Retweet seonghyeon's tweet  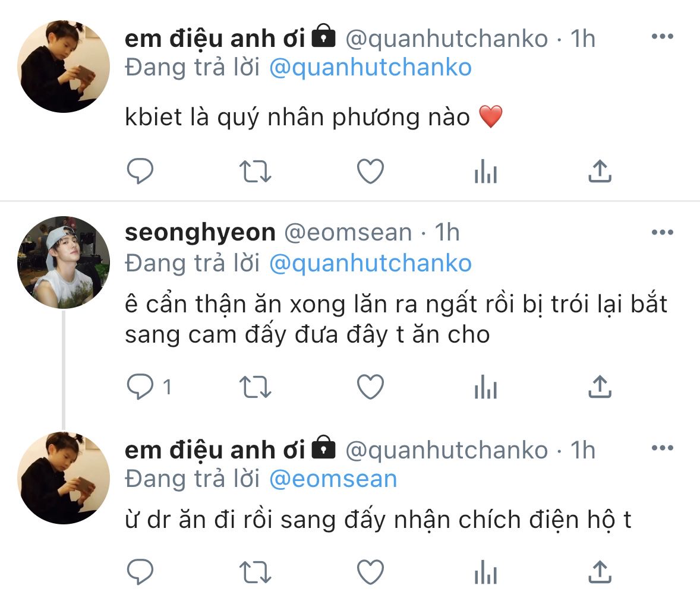click(256, 388)
